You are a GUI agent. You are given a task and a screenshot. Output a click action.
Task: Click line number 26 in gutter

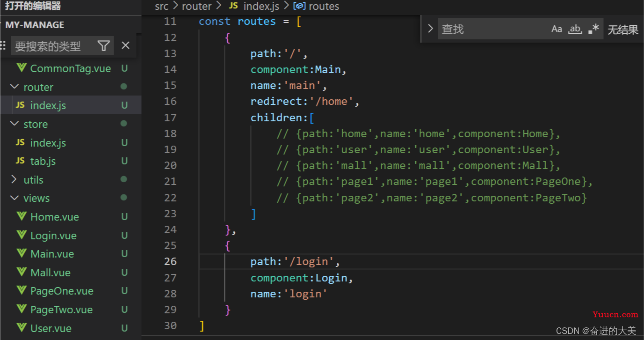171,262
